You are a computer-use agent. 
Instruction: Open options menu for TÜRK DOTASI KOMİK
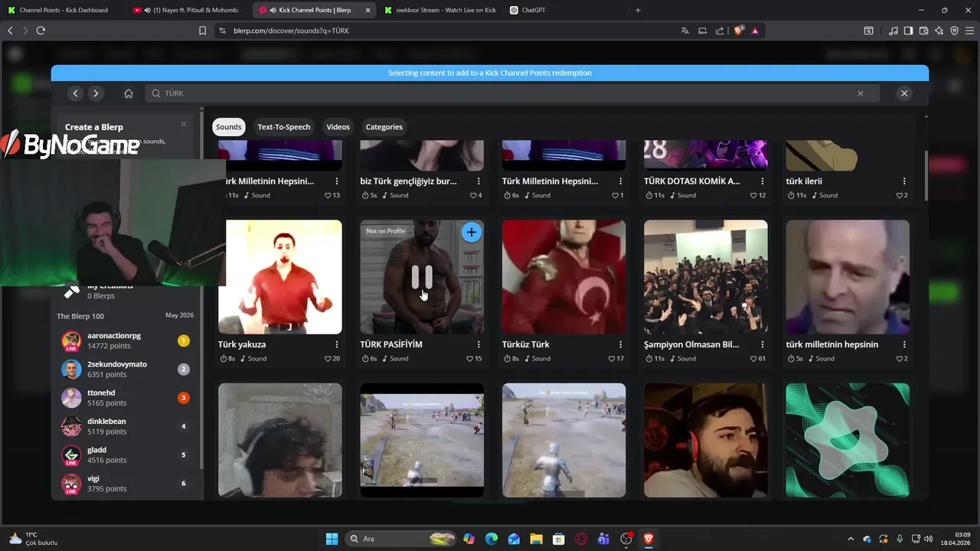[763, 181]
